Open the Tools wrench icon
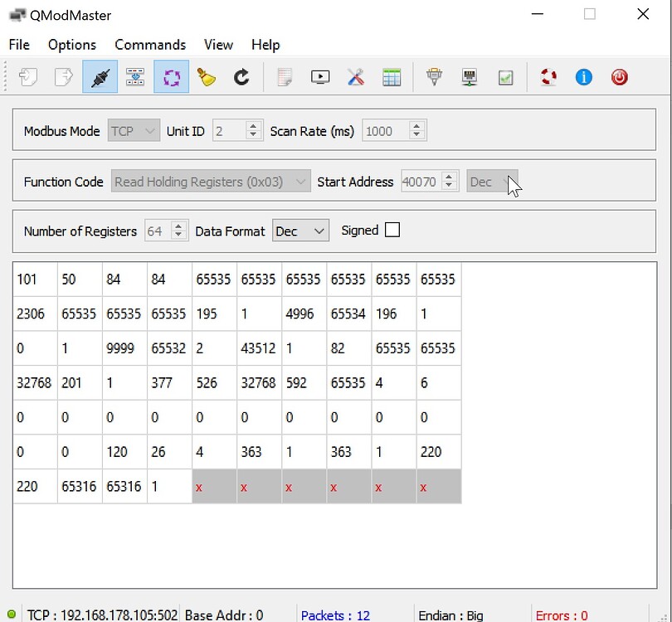The width and height of the screenshot is (672, 622). point(356,77)
